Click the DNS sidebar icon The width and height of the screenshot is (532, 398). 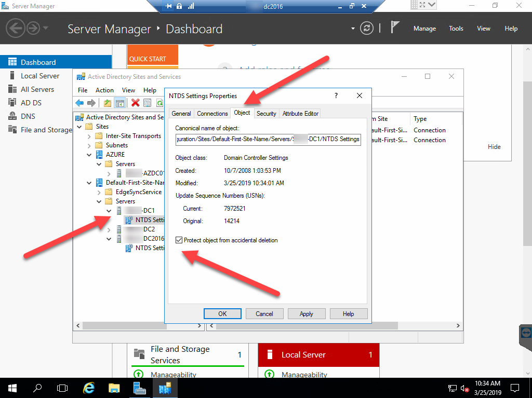click(12, 116)
